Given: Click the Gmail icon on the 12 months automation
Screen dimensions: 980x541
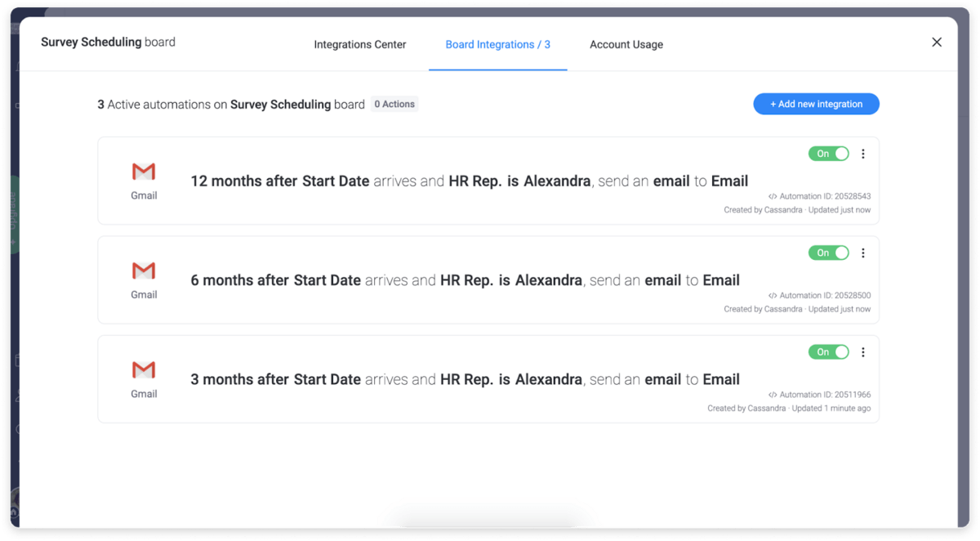Looking at the screenshot, I should point(144,172).
